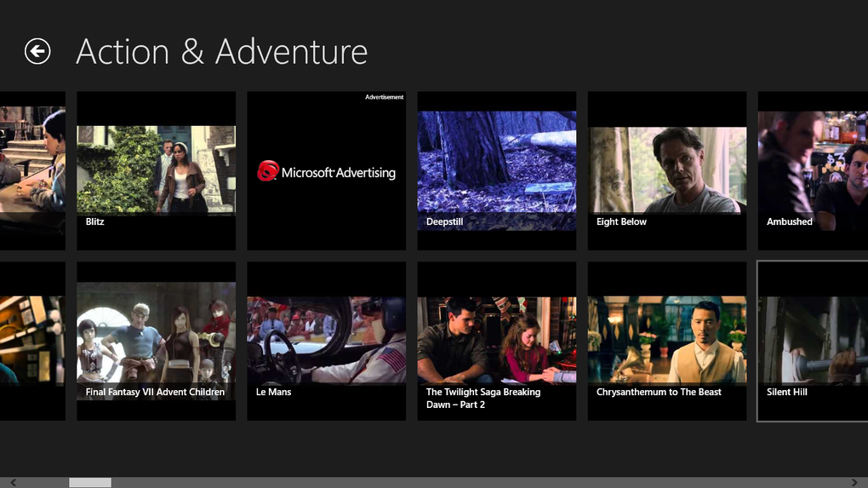The image size is (868, 488).
Task: Click the Deepstill title label
Action: [x=444, y=221]
